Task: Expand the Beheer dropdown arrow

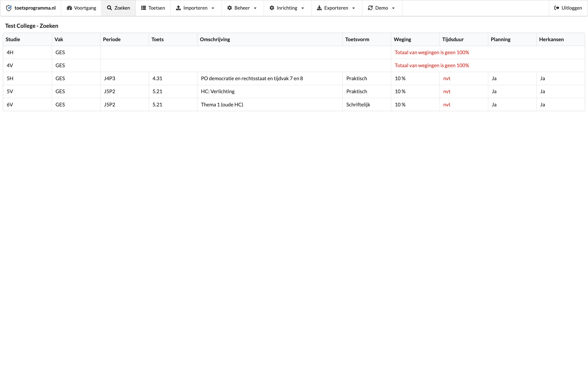Action: pyautogui.click(x=255, y=8)
